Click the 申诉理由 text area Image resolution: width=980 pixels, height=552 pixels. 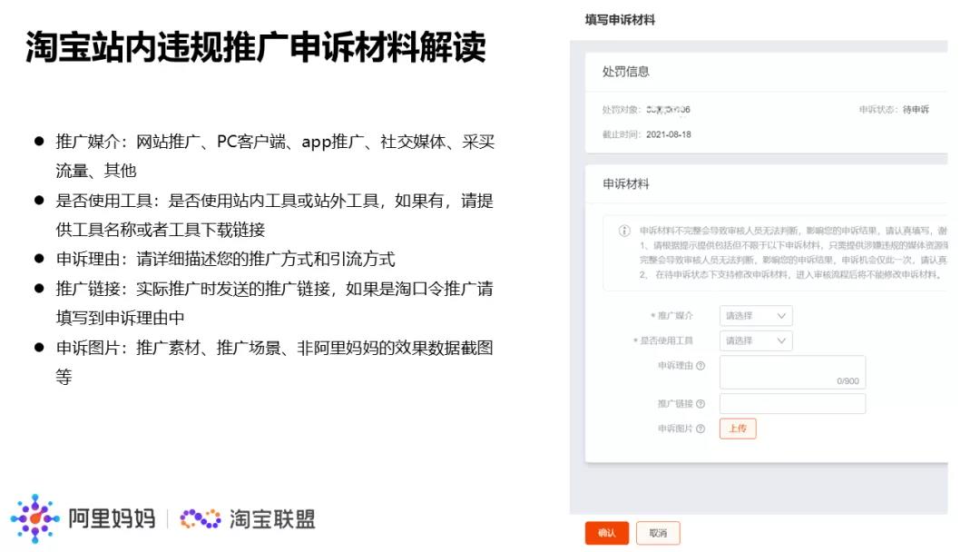[x=792, y=372]
